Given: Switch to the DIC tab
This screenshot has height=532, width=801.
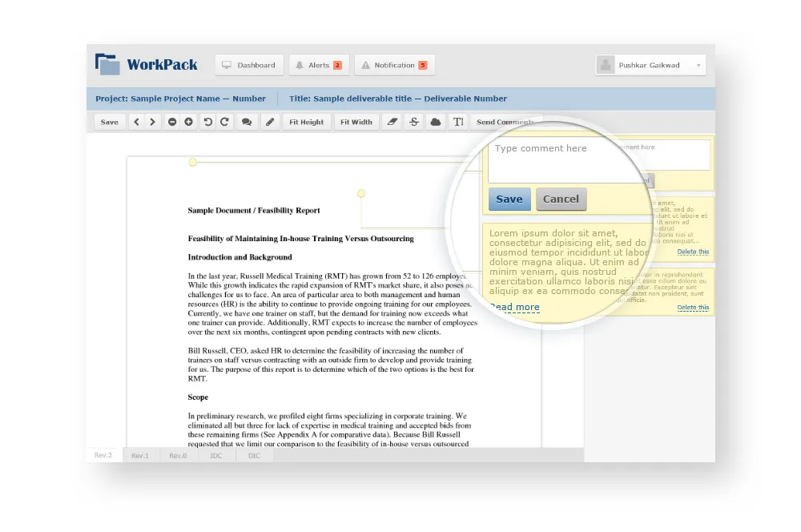Looking at the screenshot, I should [254, 455].
